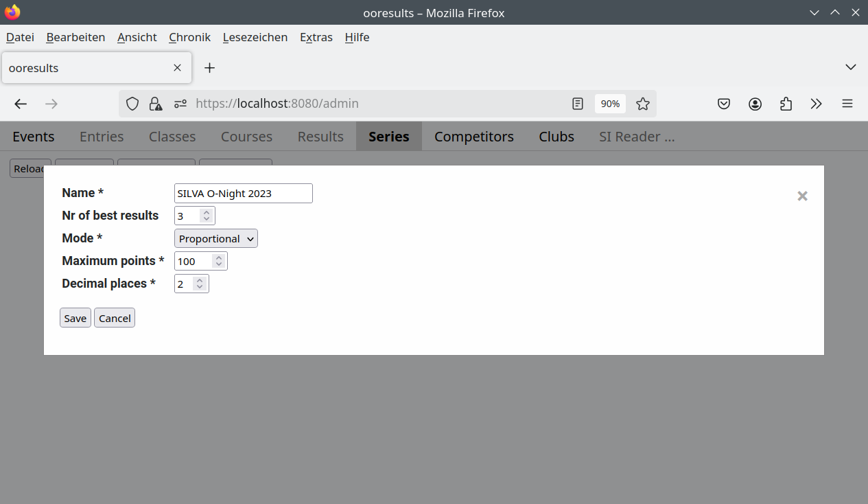Switch to the SI Reader tab
The width and height of the screenshot is (868, 504).
[637, 136]
